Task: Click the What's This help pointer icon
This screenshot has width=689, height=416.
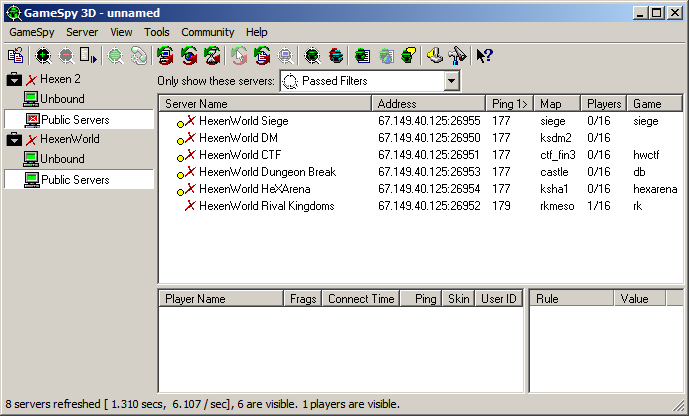Action: click(x=484, y=56)
